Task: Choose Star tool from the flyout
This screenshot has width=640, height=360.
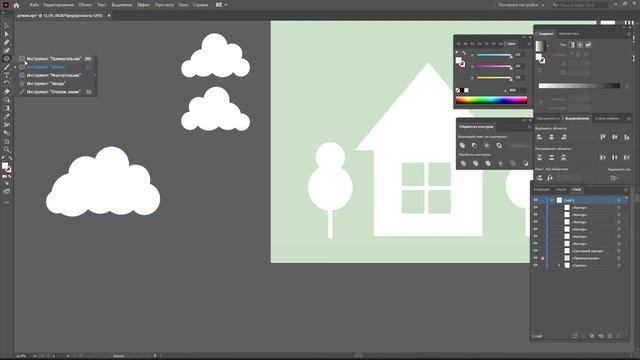Action: tap(56, 83)
